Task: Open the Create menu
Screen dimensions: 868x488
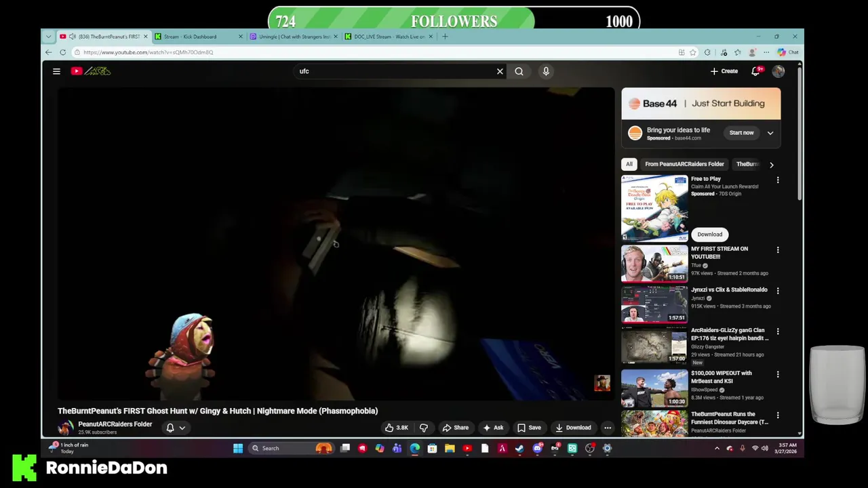Action: coord(724,71)
